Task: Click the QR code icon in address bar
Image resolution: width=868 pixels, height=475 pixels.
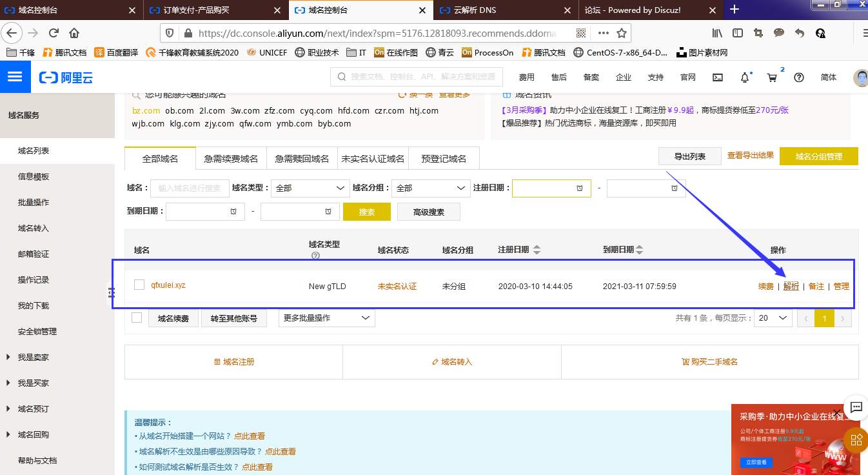Action: [x=581, y=33]
